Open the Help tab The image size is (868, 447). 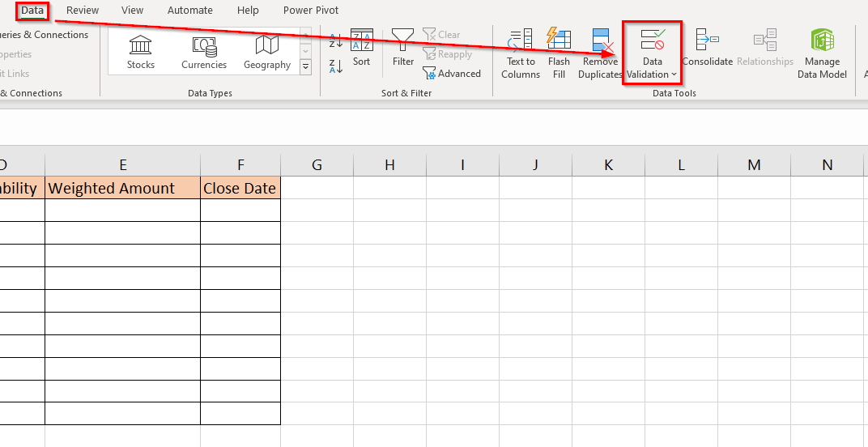pyautogui.click(x=248, y=10)
